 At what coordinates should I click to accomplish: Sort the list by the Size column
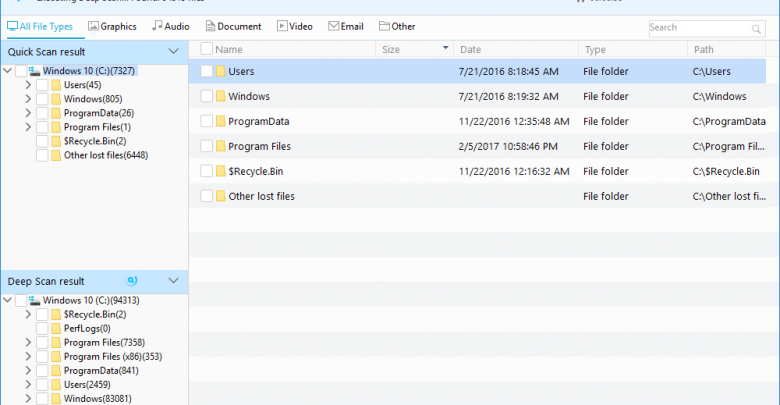tap(391, 49)
